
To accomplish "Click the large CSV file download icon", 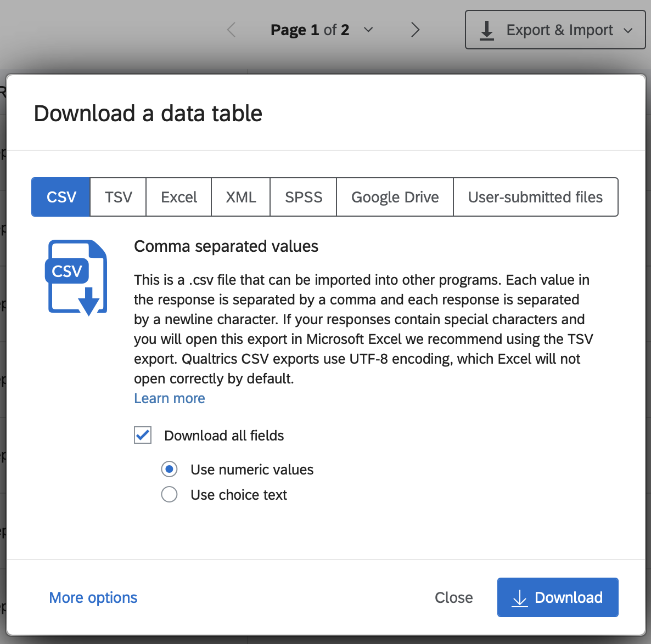I will (76, 277).
